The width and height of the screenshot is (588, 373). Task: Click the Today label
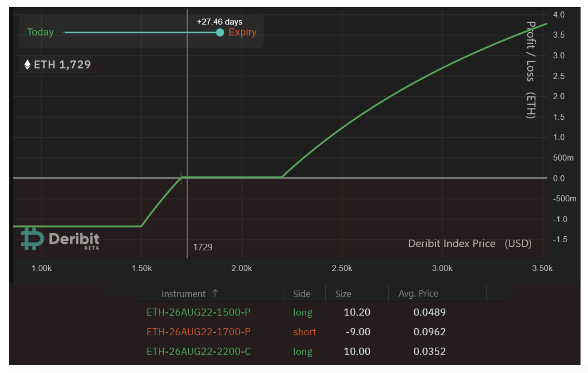point(40,32)
